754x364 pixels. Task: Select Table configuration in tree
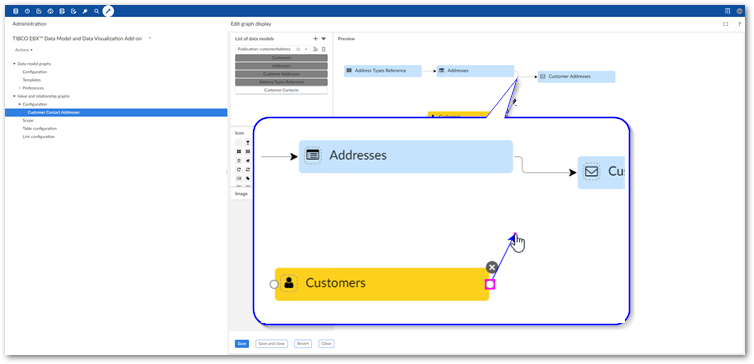(x=39, y=128)
